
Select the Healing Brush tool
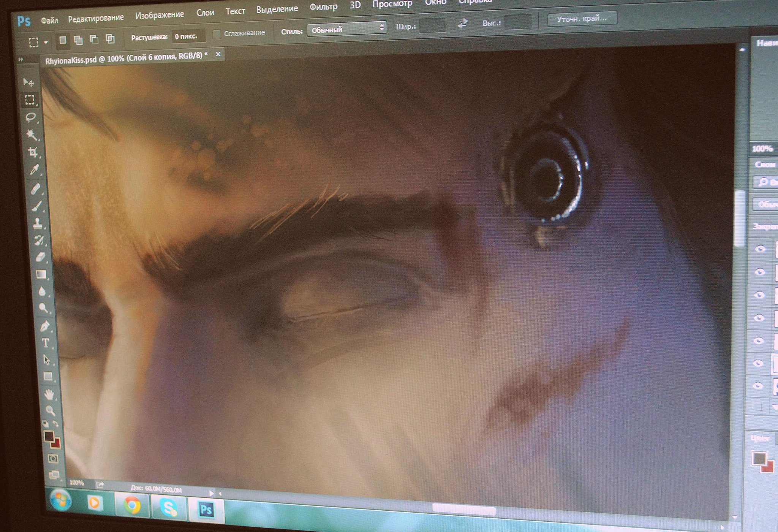pyautogui.click(x=36, y=188)
